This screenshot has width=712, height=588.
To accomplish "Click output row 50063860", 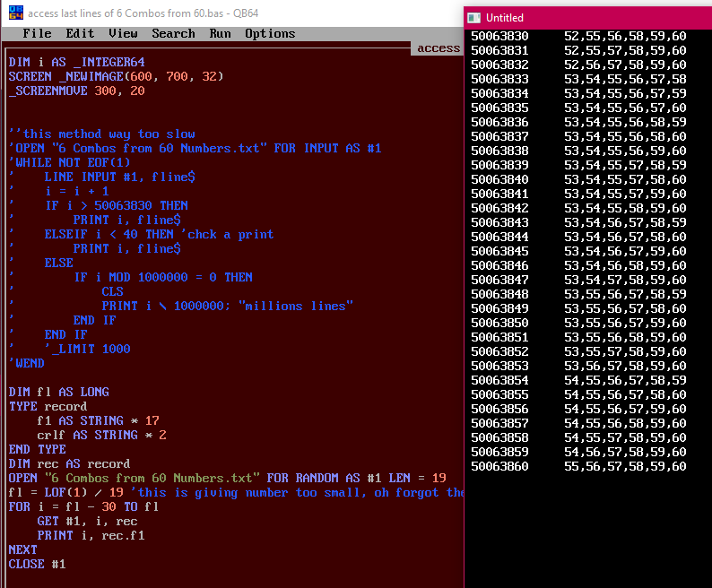I will click(578, 466).
